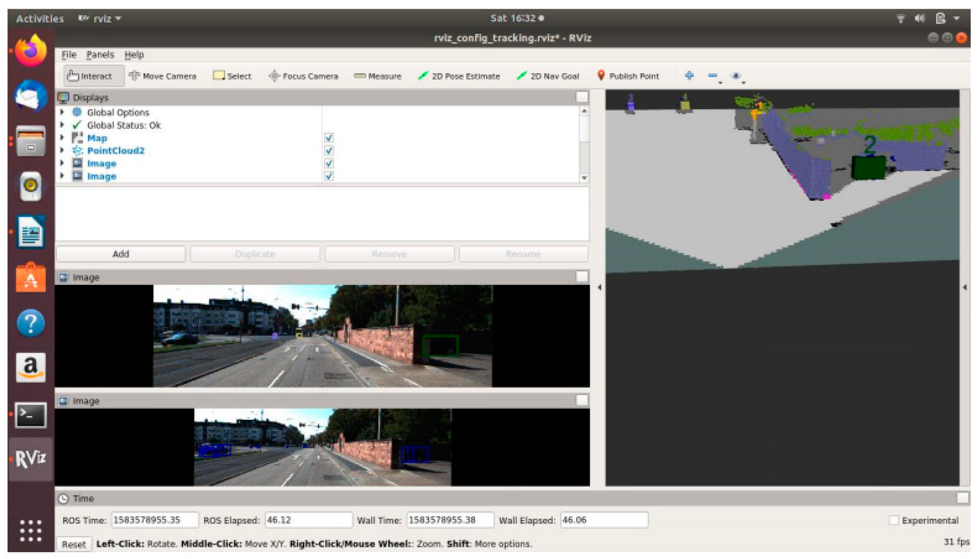Expand the PointCloud2 display entry

pos(62,151)
